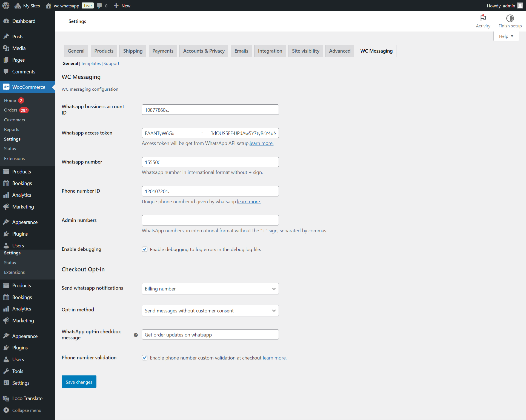Click the Finish setup circle icon
This screenshot has width=526, height=420.
[510, 18]
